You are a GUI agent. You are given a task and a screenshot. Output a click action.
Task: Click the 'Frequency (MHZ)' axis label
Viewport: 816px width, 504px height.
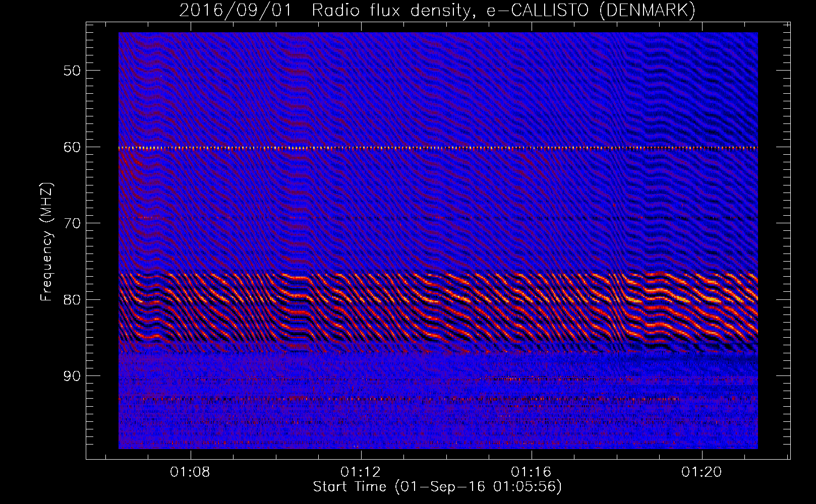click(46, 242)
